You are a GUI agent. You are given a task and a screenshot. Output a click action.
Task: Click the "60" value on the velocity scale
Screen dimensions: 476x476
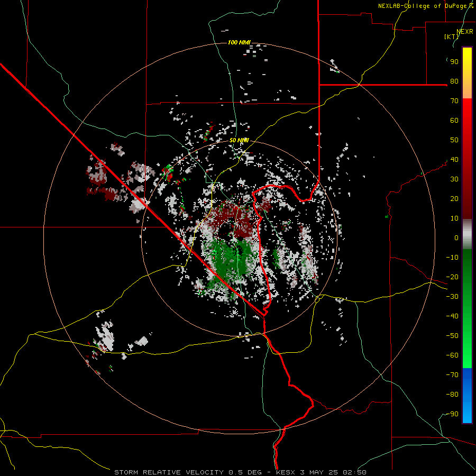(454, 121)
